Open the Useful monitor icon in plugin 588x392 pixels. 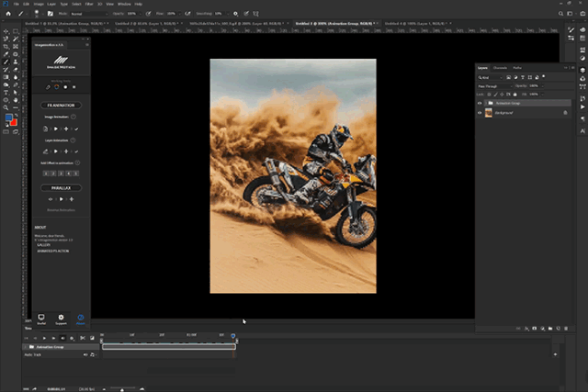pyautogui.click(x=41, y=317)
